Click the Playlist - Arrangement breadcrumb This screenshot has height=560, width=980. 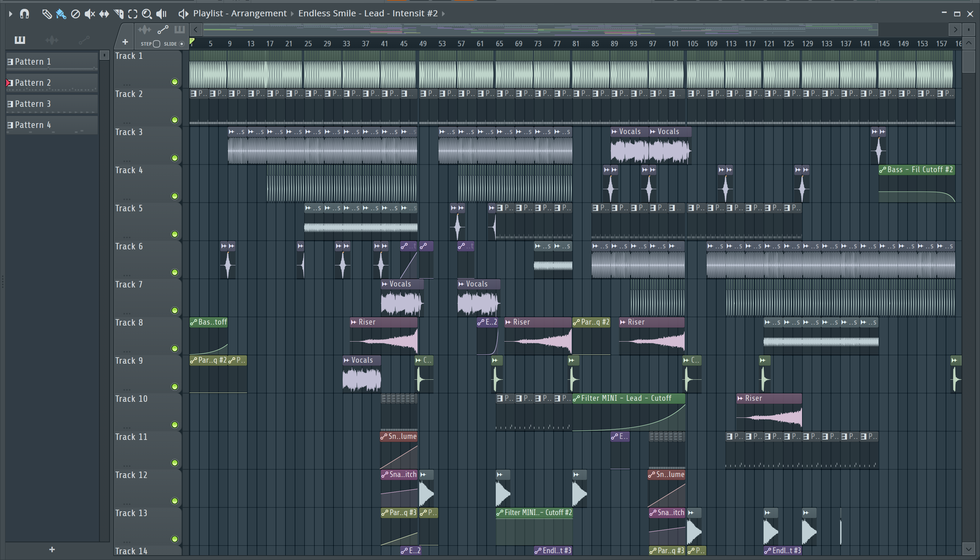[x=240, y=14]
